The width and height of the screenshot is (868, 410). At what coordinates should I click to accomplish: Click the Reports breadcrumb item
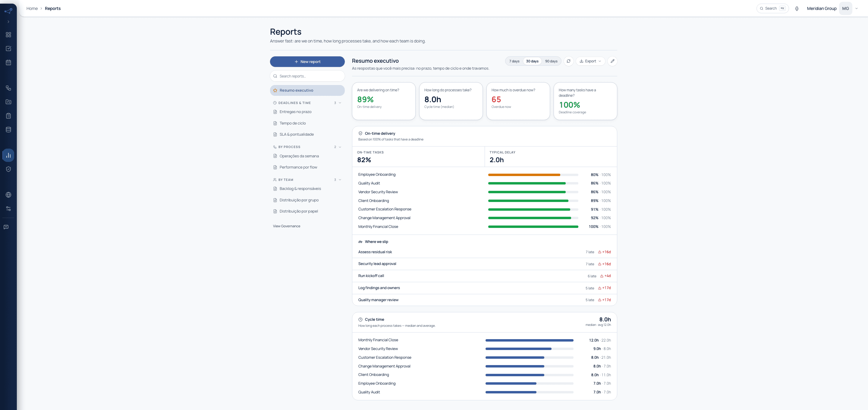click(x=52, y=8)
